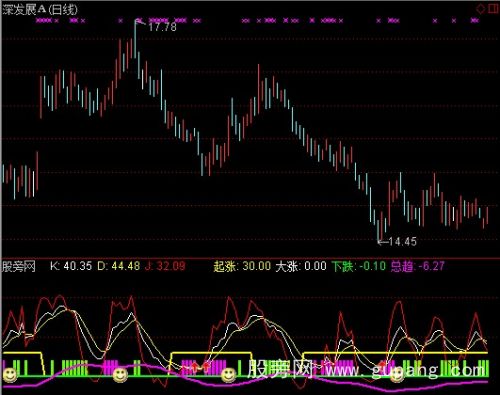
Task: Click the lone red up-arrow above the rightmost smiley
Action: pyautogui.click(x=382, y=365)
